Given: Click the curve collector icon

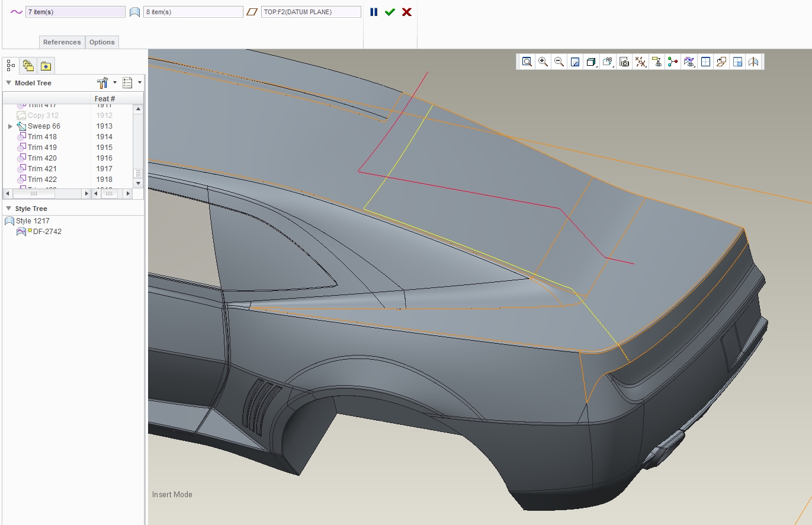Looking at the screenshot, I should point(17,12).
